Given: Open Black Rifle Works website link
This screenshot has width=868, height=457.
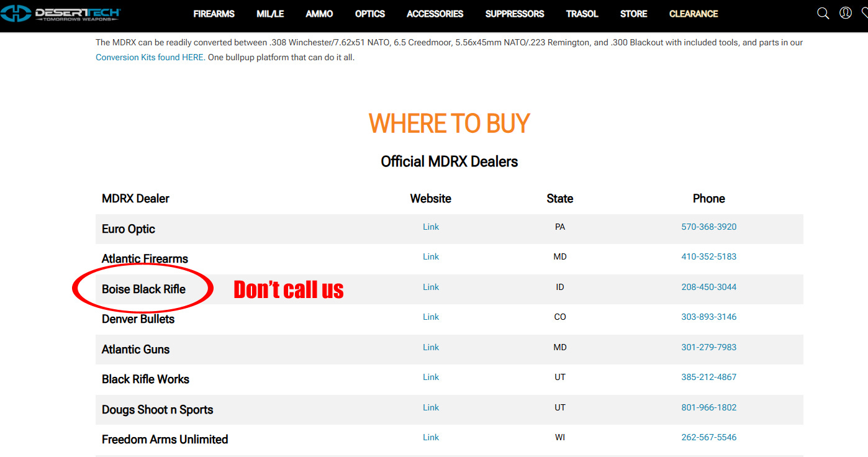Looking at the screenshot, I should (x=431, y=377).
